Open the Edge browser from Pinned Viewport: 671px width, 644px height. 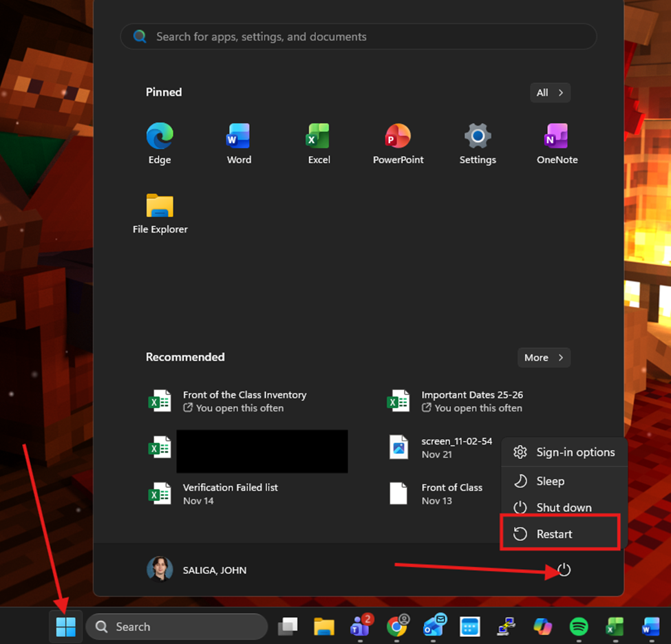pyautogui.click(x=160, y=144)
